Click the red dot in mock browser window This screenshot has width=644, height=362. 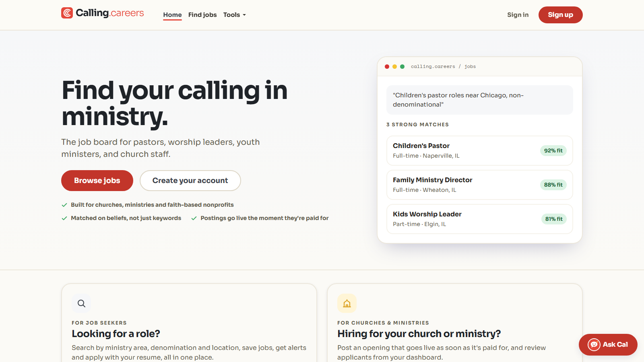click(387, 67)
